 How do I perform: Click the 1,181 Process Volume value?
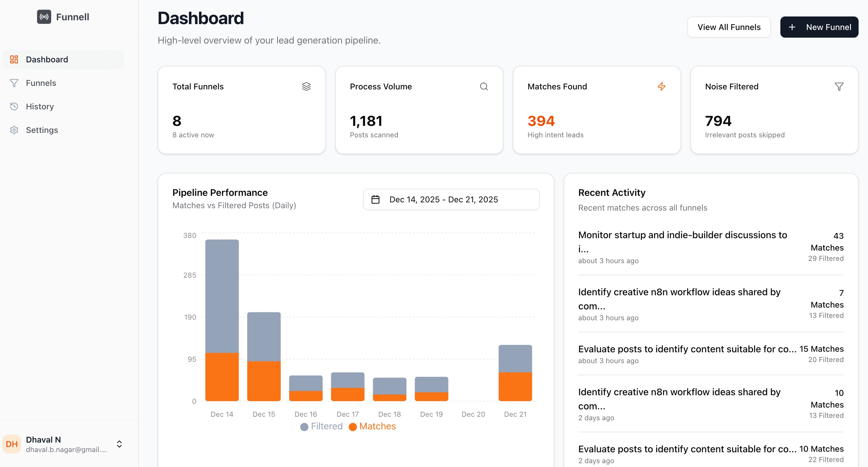pyautogui.click(x=366, y=121)
